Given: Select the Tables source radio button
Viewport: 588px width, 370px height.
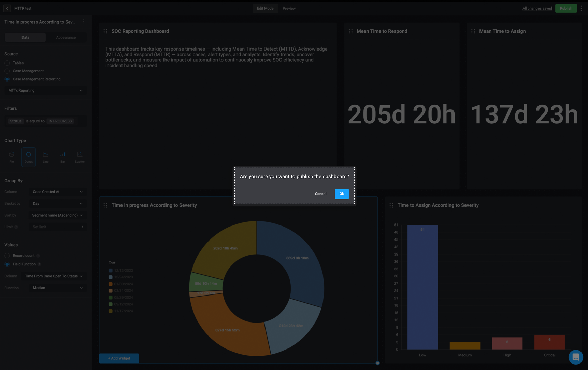Looking at the screenshot, I should (7, 63).
